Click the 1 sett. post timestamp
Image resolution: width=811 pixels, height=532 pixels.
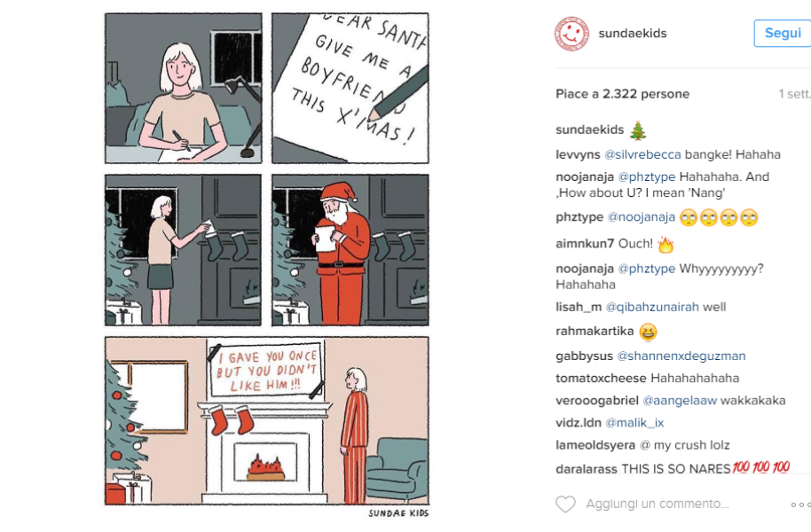point(794,94)
